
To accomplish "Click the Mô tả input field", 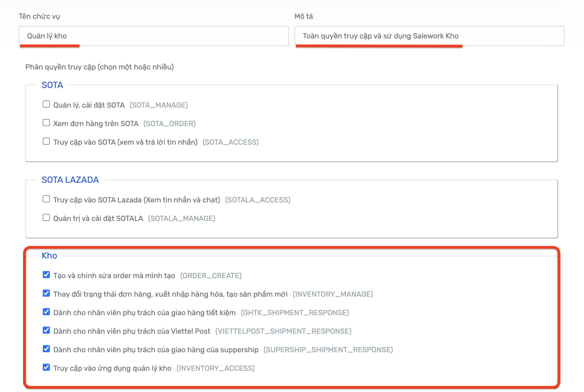I will click(429, 36).
